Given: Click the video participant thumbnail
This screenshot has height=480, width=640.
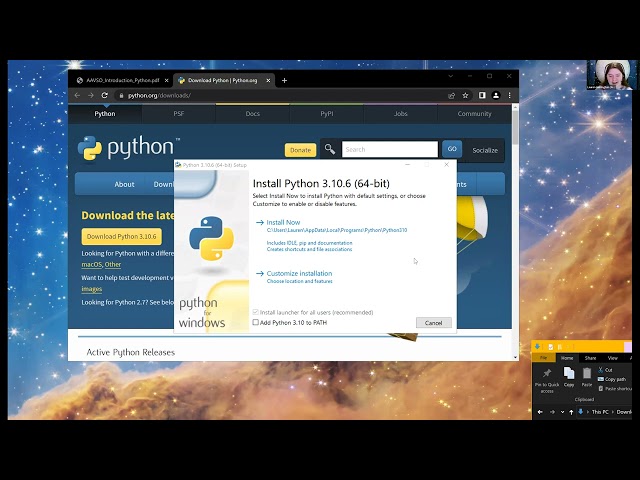Looking at the screenshot, I should pos(612,75).
